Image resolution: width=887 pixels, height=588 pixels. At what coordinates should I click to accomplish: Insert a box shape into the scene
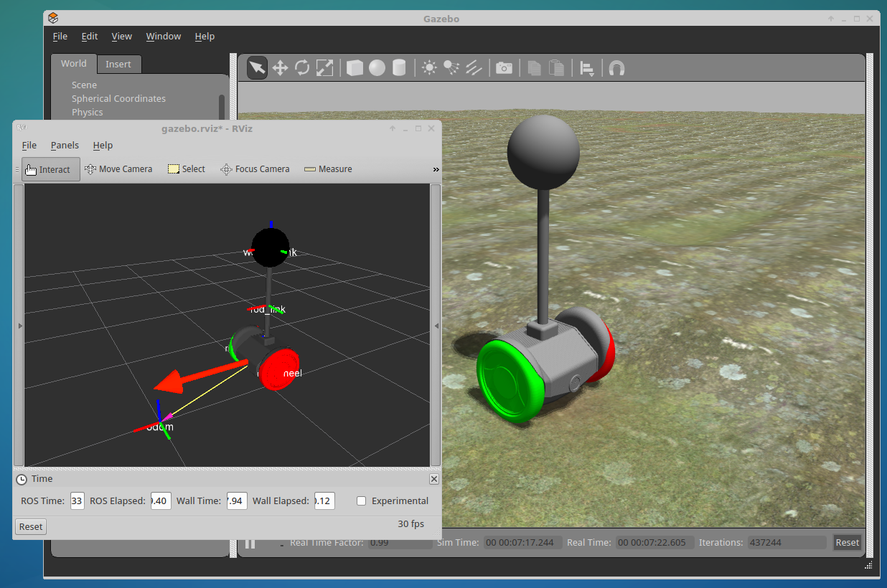[355, 67]
